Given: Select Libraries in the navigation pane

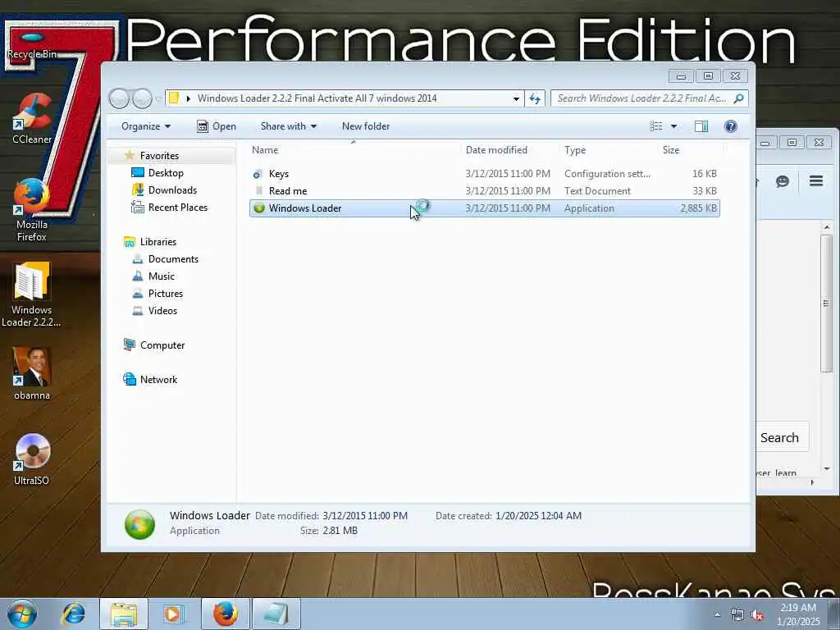Looking at the screenshot, I should (158, 242).
